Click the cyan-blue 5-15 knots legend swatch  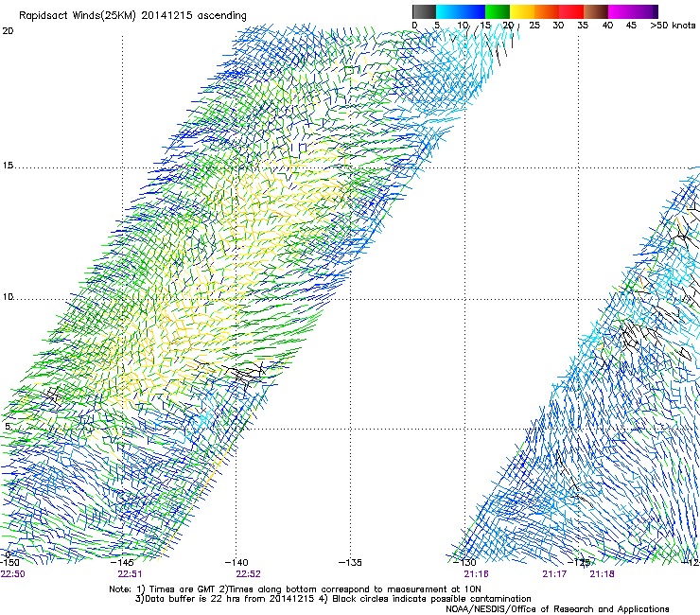coord(461,11)
